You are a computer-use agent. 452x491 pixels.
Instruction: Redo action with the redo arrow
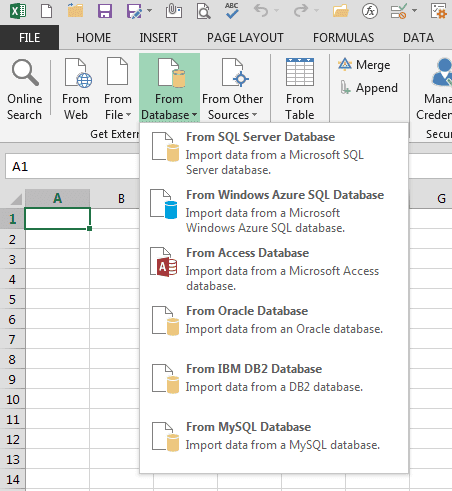click(x=301, y=11)
